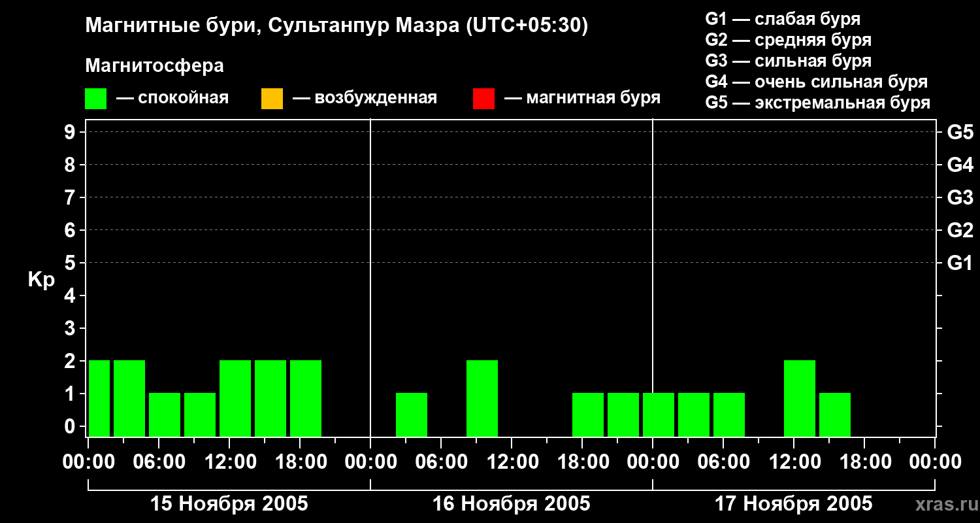
Task: Click the 12:00 time label for 16 November
Action: (512, 462)
